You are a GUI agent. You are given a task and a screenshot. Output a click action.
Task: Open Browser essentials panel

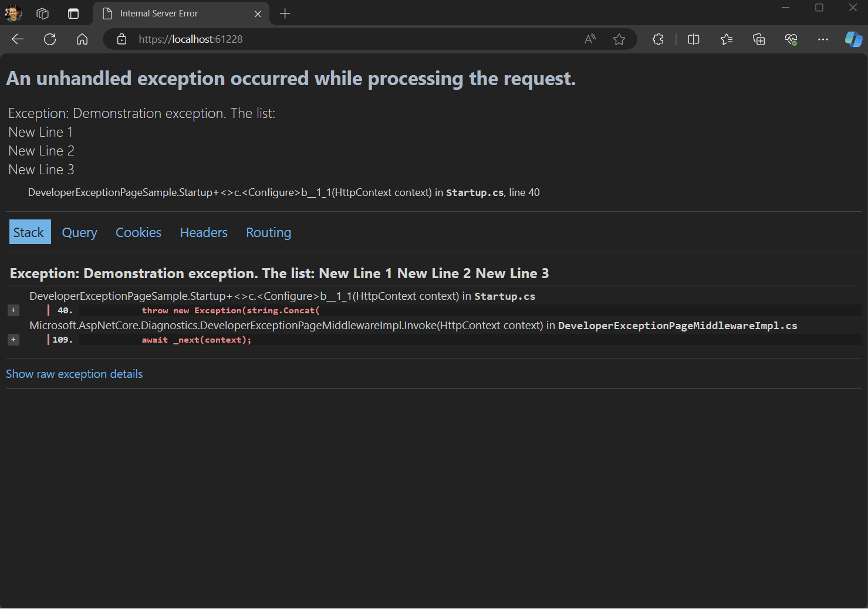(x=791, y=39)
